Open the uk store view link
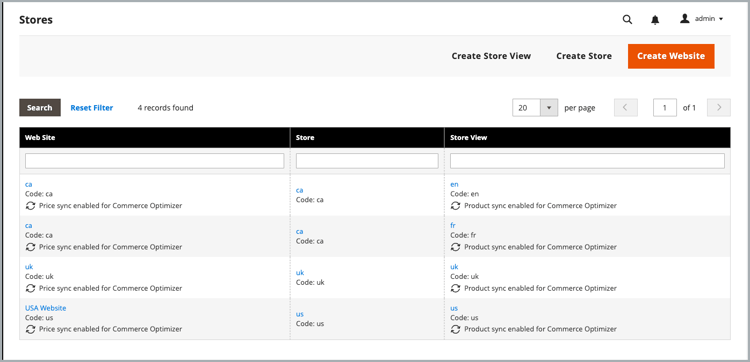Image resolution: width=750 pixels, height=362 pixels. 454,267
